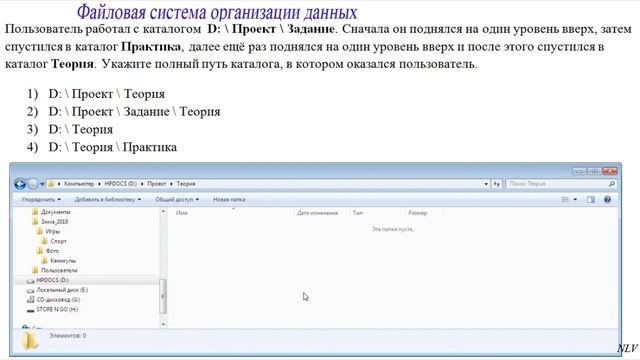The height and width of the screenshot is (360, 640).
Task: Open the view options dropdown arrow
Action: click(x=575, y=200)
